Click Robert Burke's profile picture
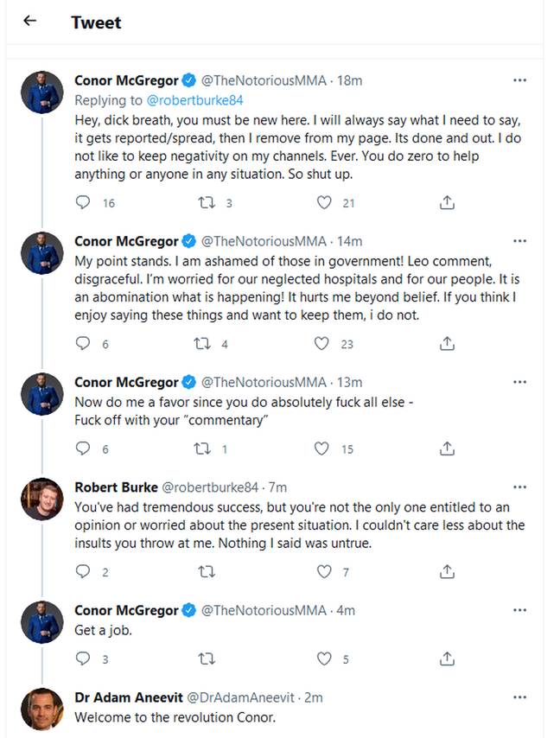Viewport: 560px width, 738px height. point(41,499)
